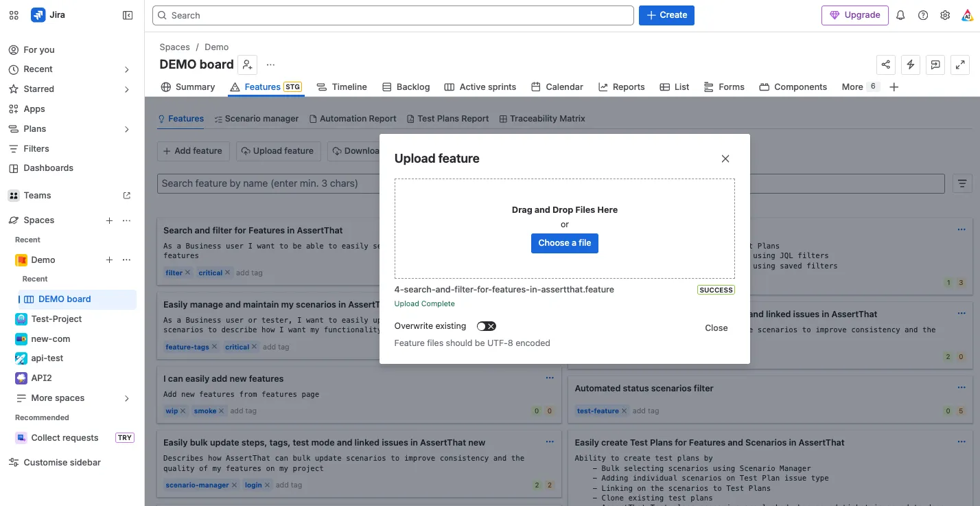Open the Backlog tab
This screenshot has height=506, width=980.
pos(406,87)
